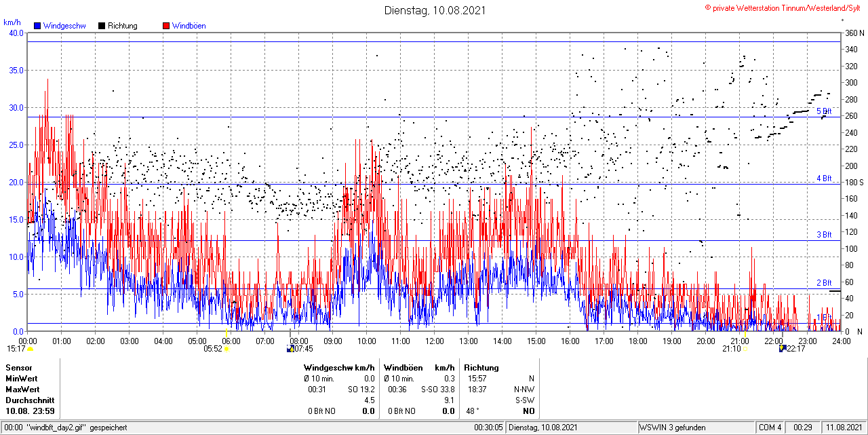
Task: Click the red Windböen legend swatch
Action: click(x=166, y=26)
